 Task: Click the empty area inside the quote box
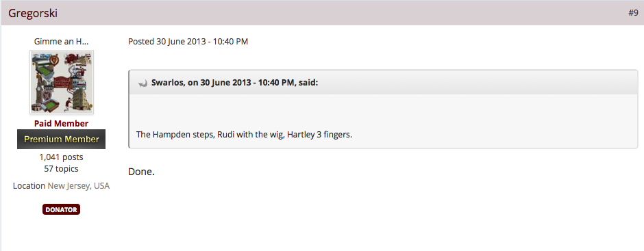click(x=383, y=111)
